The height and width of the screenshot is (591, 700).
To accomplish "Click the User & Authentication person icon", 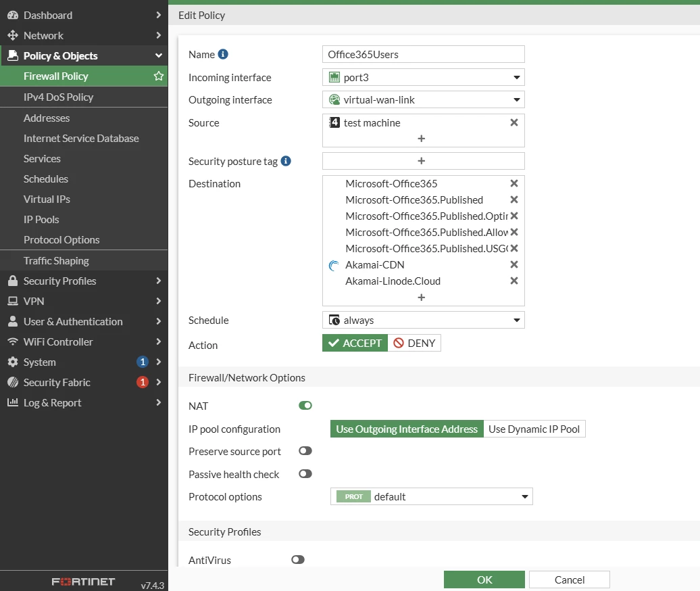I will click(13, 321).
